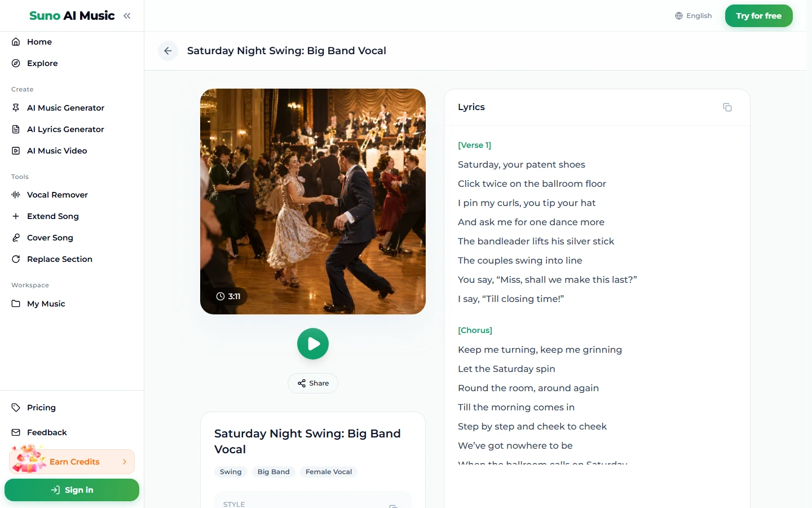Go back with the arrow button
812x508 pixels.
click(168, 51)
